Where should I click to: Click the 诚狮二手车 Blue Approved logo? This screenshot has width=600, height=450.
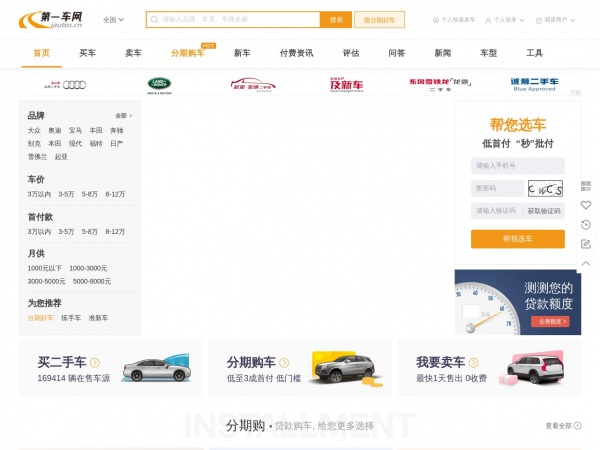coord(534,85)
